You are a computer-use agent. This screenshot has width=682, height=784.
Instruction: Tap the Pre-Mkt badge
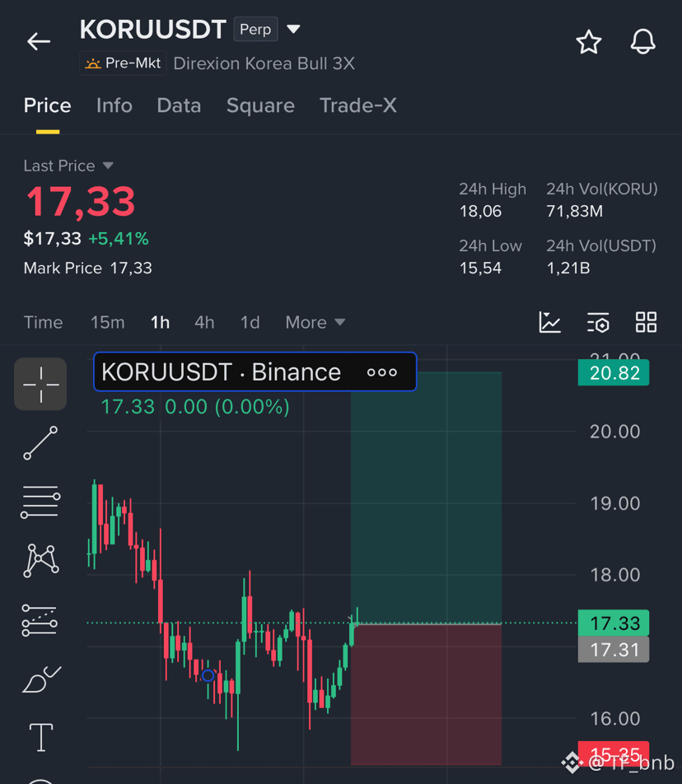tap(123, 63)
